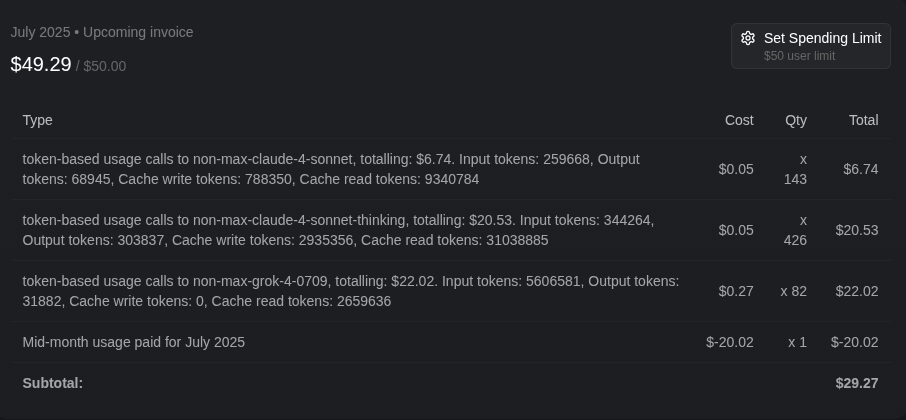Open the Set Spending Limit button

click(x=811, y=46)
